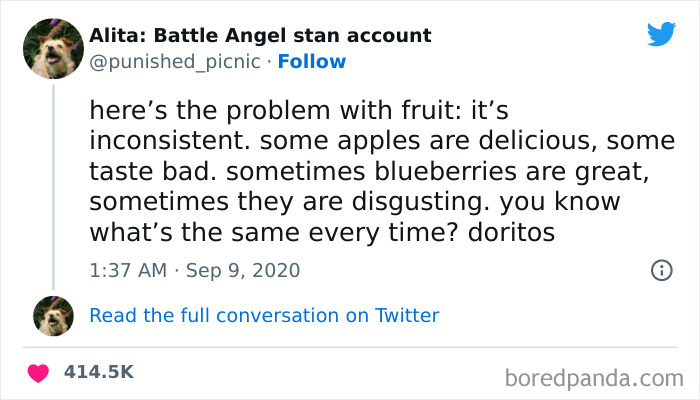This screenshot has height=400, width=700.
Task: Click the phrase 'what's the same every time?'
Action: (259, 230)
